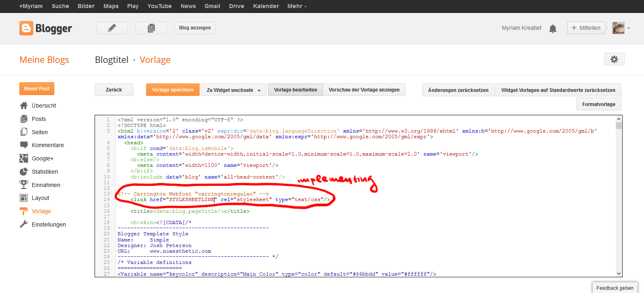Click the Blog anzeigen button
This screenshot has height=293, width=644.
pos(195,28)
